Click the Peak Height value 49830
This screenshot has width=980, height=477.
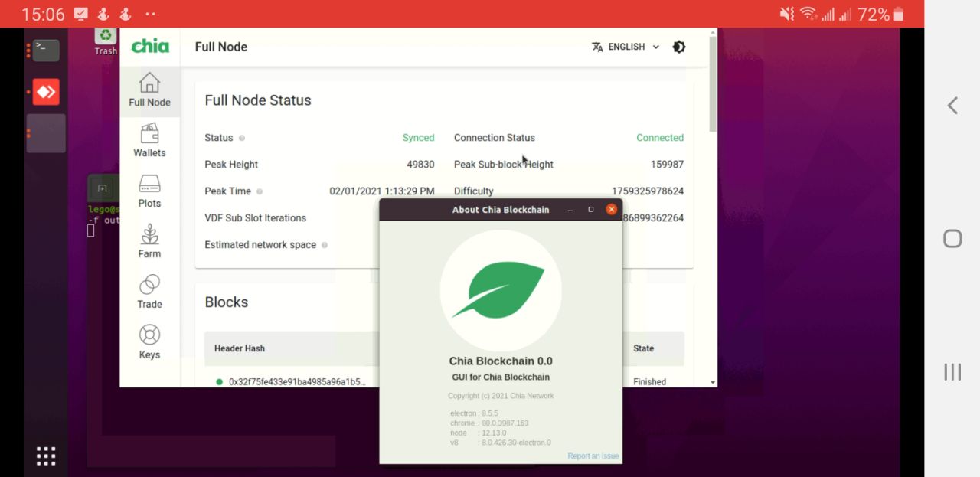(x=420, y=165)
